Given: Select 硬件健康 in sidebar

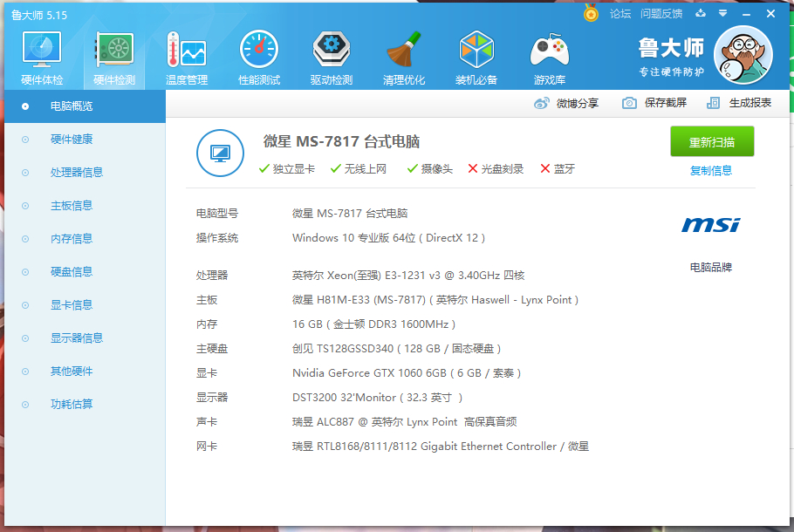Looking at the screenshot, I should (86, 140).
